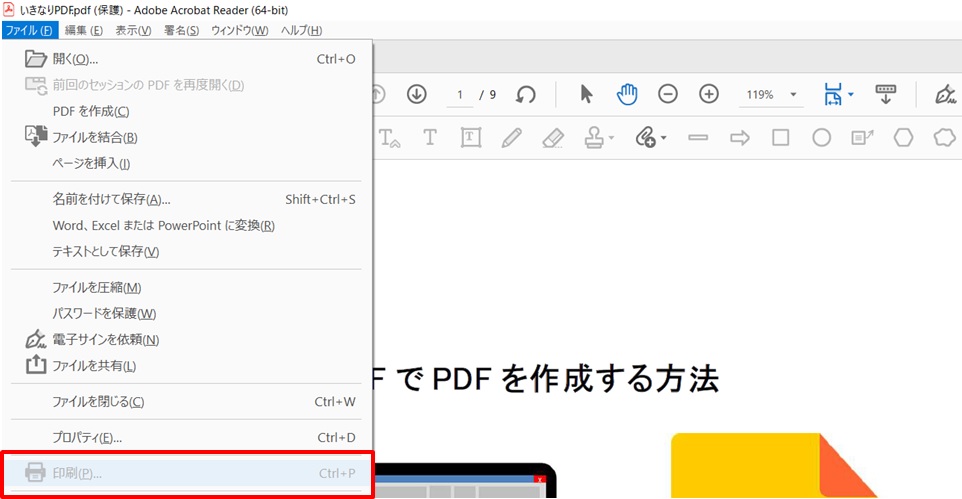Rotate the page with circular arrow icon

(526, 95)
